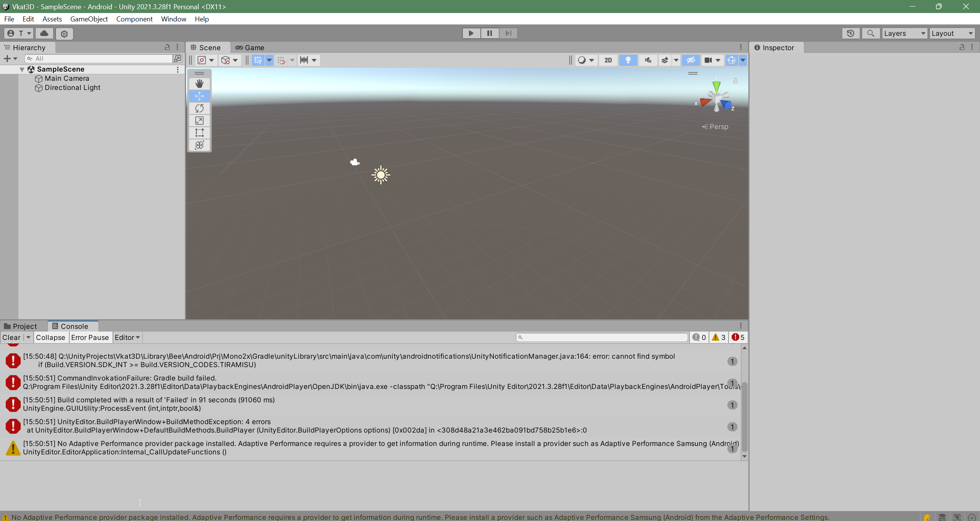Click the red X axis cone on gizmo
The height and width of the screenshot is (521, 980).
point(705,102)
